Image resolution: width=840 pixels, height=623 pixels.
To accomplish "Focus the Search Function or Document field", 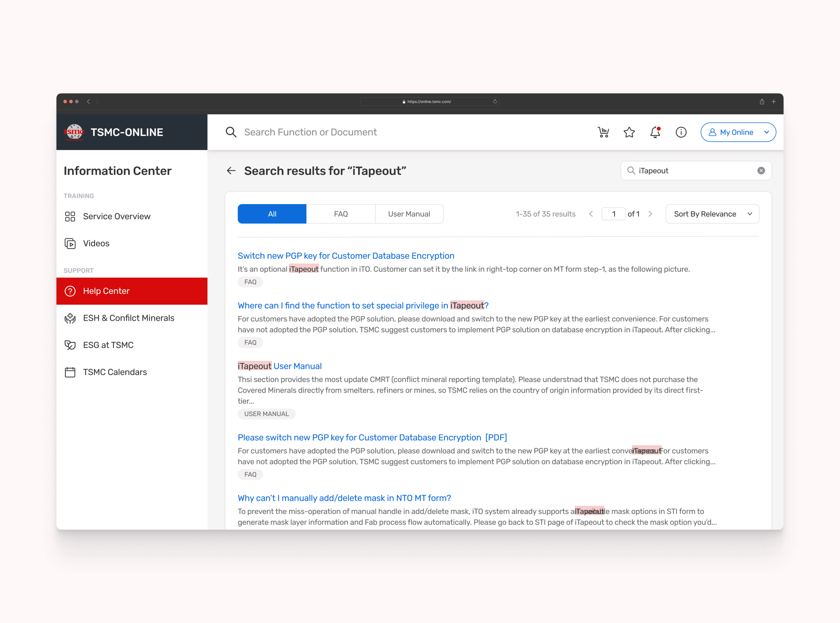I will pyautogui.click(x=310, y=132).
